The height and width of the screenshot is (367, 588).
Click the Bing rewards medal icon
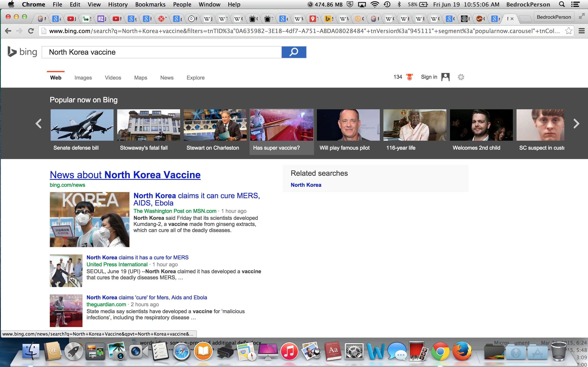[x=409, y=77]
